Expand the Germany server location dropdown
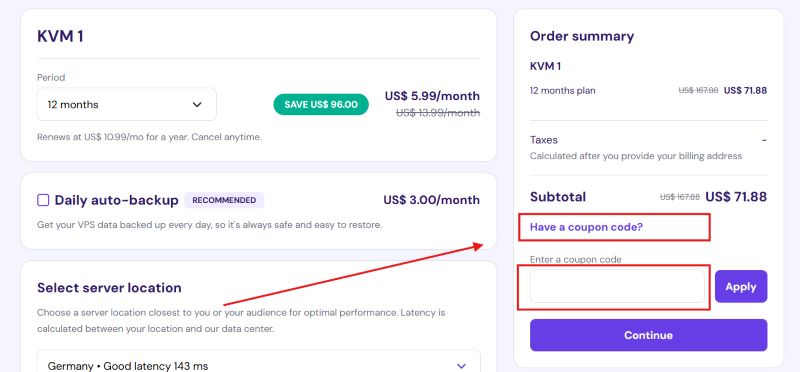The width and height of the screenshot is (800, 372). click(x=259, y=364)
